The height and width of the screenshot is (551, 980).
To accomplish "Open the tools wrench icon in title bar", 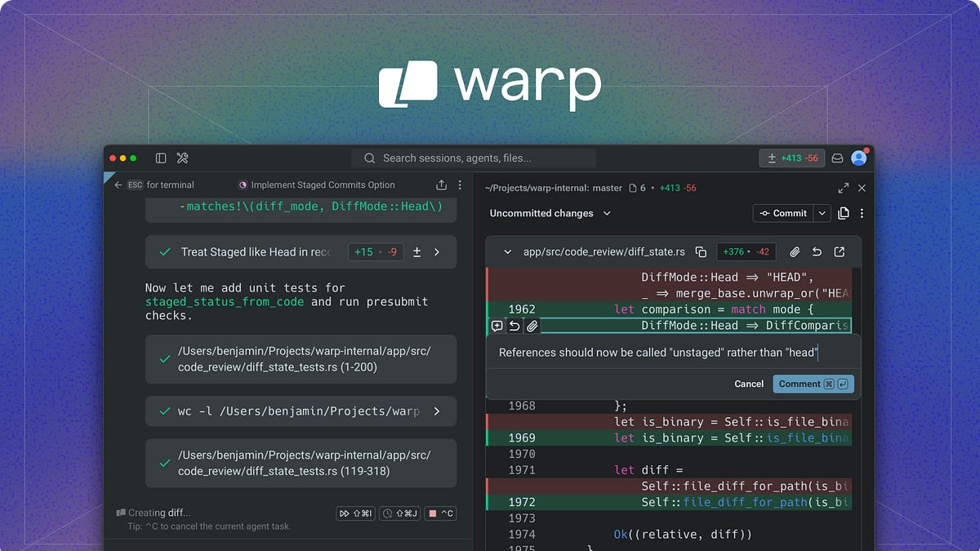I will point(183,158).
